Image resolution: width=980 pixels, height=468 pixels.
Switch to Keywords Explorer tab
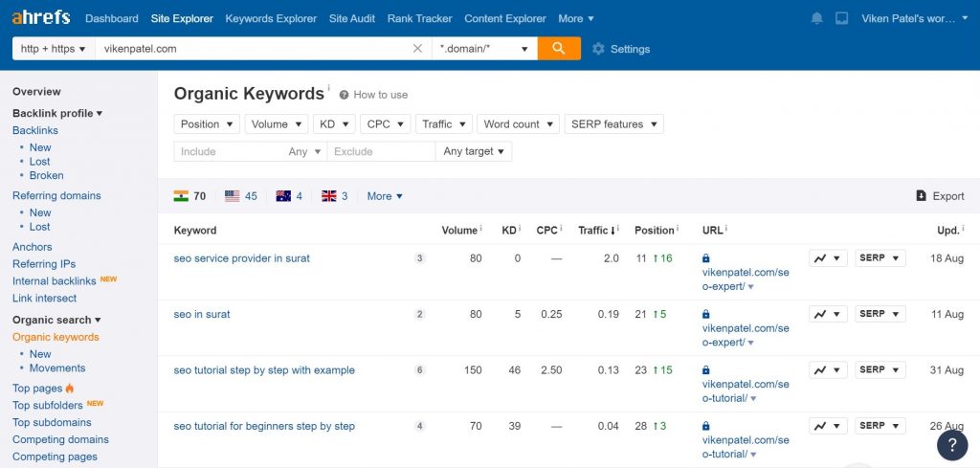(272, 18)
